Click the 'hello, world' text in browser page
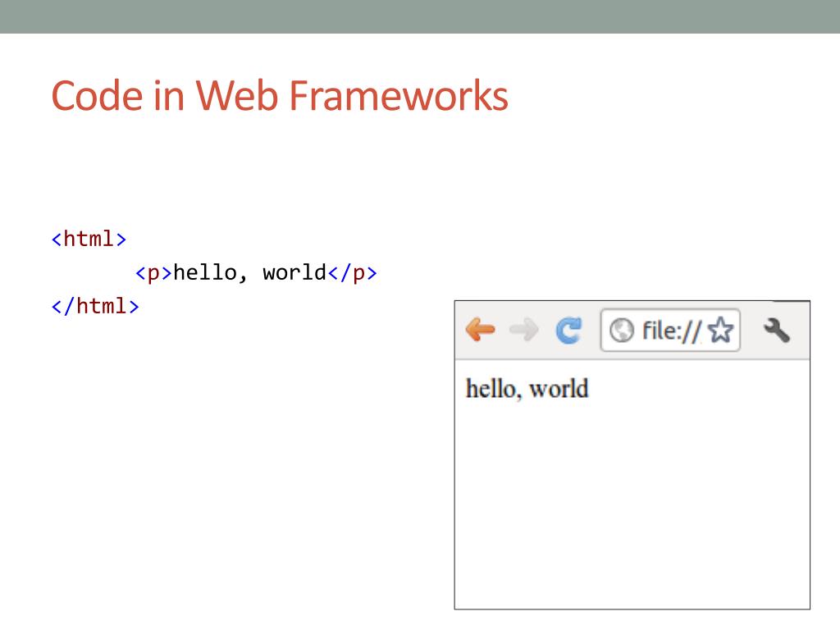 (x=527, y=389)
